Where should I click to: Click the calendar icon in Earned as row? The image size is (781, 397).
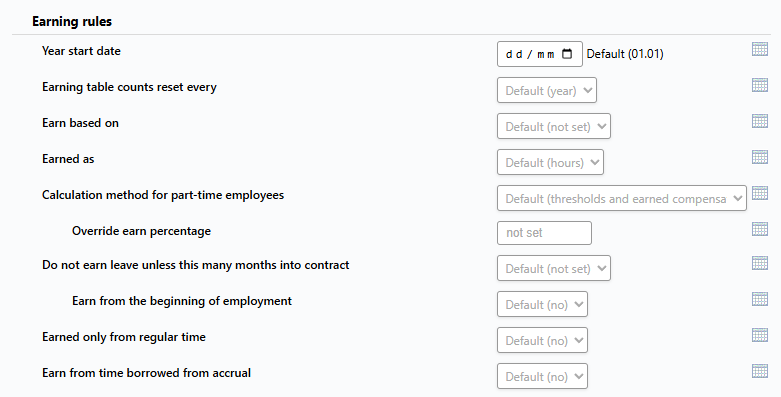pyautogui.click(x=760, y=157)
